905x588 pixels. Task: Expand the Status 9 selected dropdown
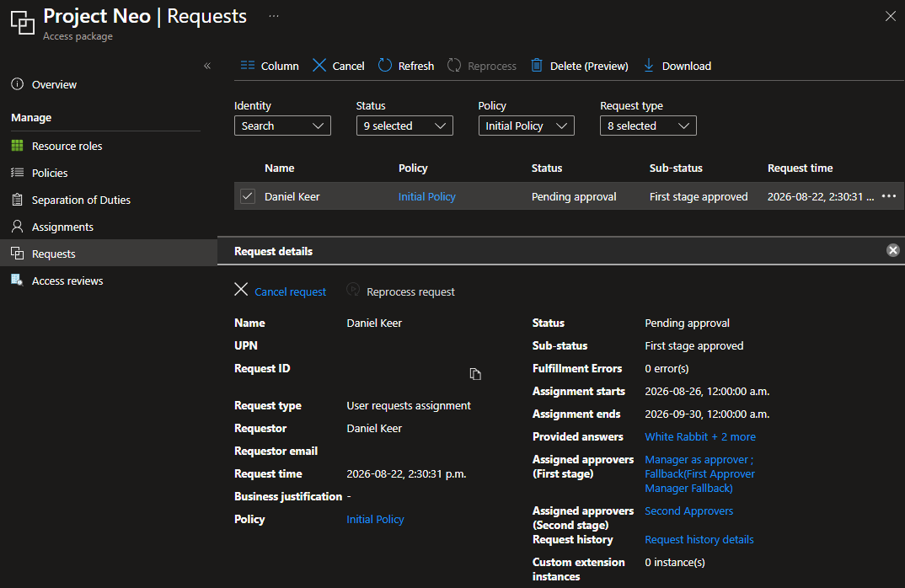click(404, 126)
